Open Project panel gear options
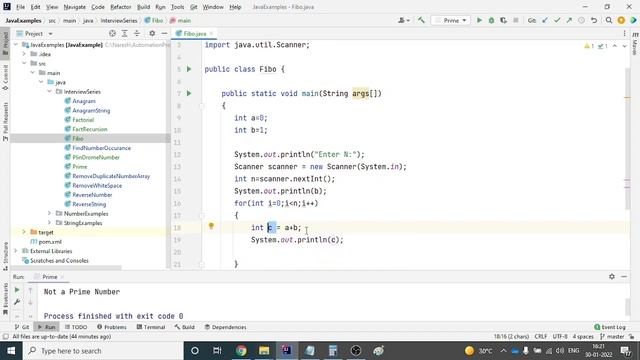The image size is (640, 360). (152, 33)
